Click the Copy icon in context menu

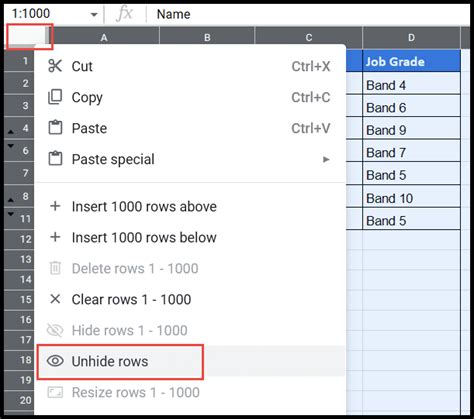point(55,97)
